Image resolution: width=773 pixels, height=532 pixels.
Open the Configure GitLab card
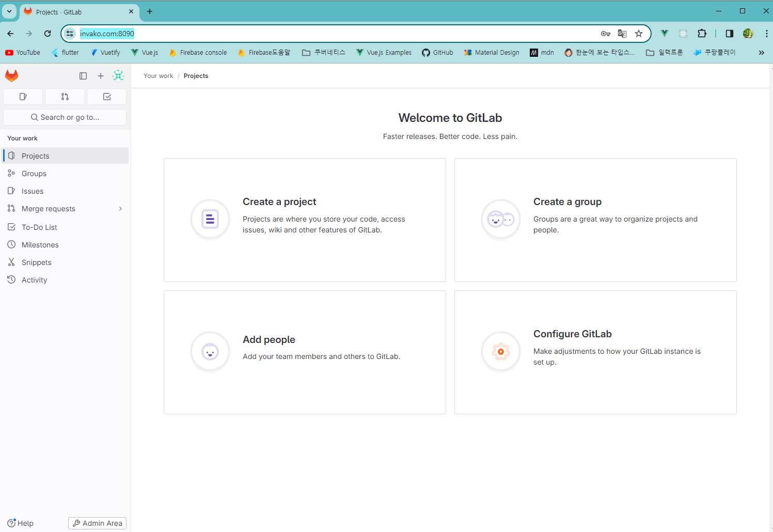[595, 352]
